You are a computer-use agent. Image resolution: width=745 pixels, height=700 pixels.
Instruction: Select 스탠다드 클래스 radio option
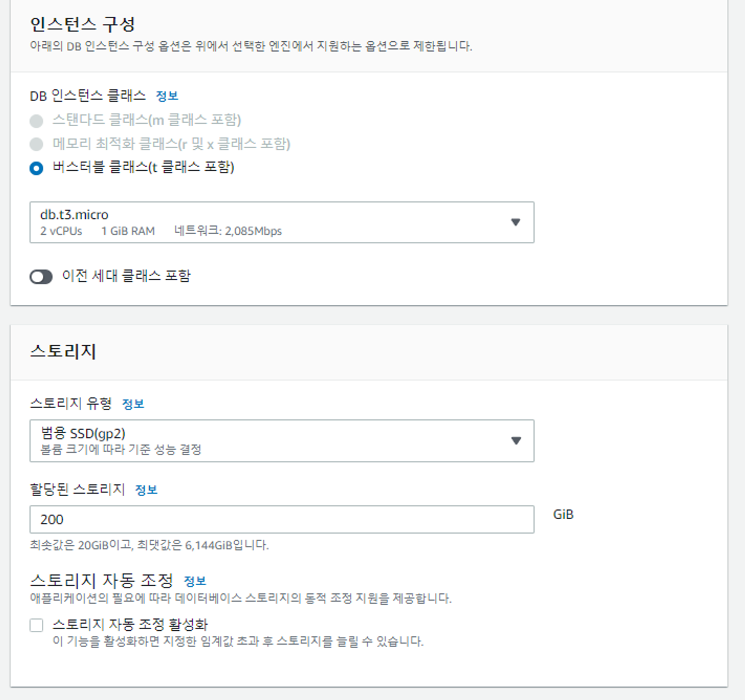(x=37, y=121)
